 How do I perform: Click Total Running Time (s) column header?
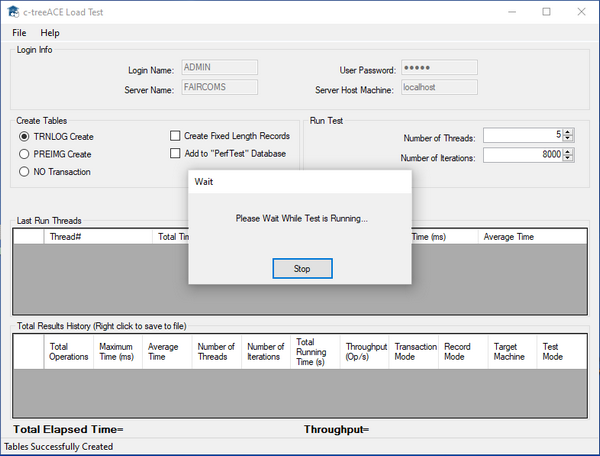pos(315,352)
